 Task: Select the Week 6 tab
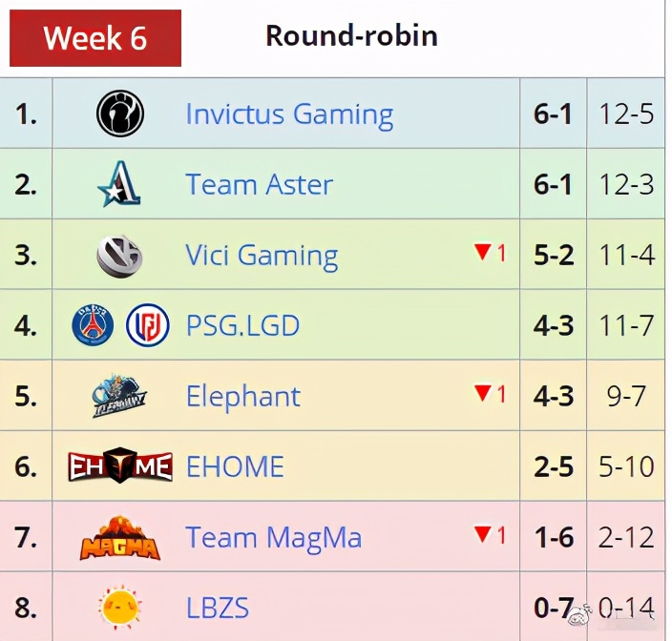click(x=95, y=38)
